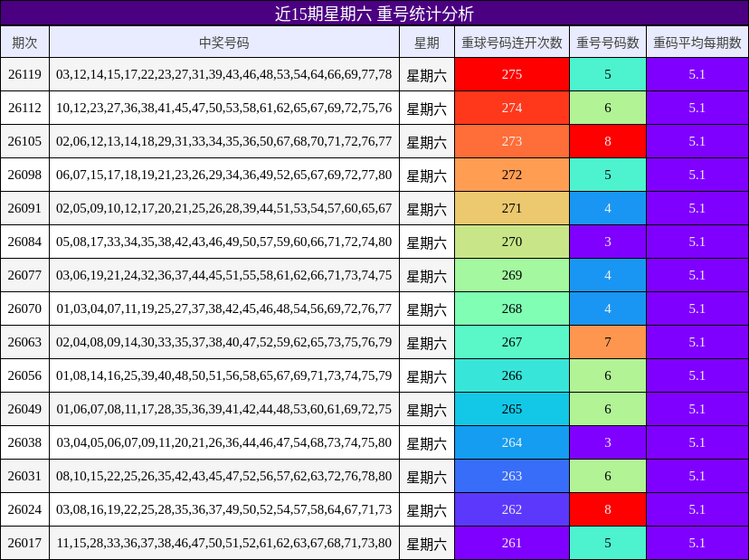The image size is (749, 560).
Task: Click winning numbers starting 01,06,07,08,11
Action: [x=224, y=409]
